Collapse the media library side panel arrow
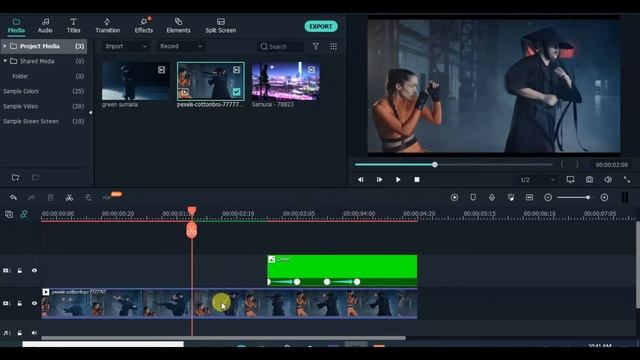This screenshot has width=640, height=360. click(x=91, y=113)
